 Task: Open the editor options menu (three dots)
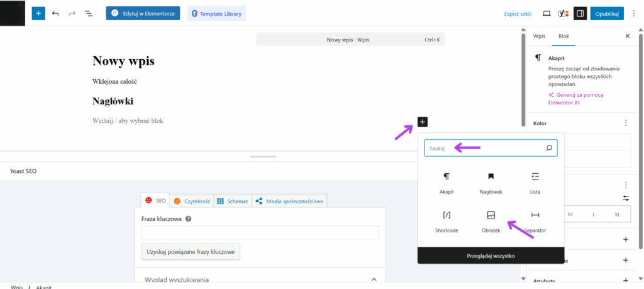633,13
